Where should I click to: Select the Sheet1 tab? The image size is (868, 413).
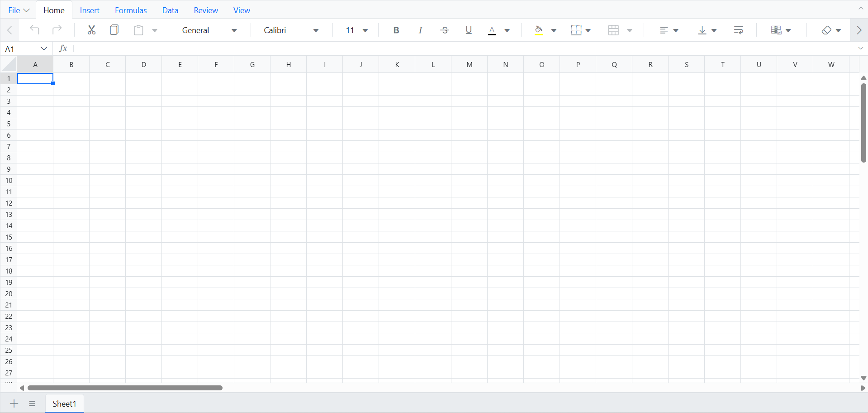[x=64, y=403]
